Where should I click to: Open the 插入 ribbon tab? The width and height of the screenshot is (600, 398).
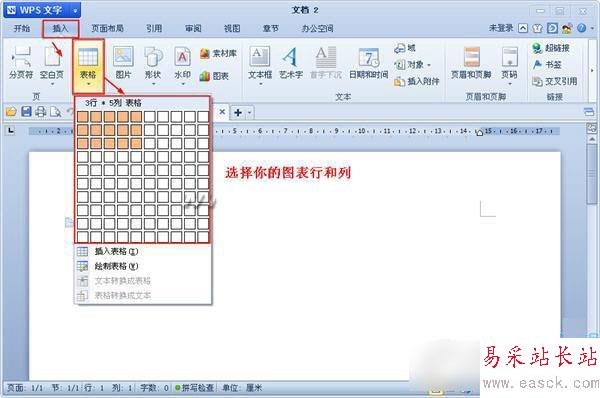60,29
